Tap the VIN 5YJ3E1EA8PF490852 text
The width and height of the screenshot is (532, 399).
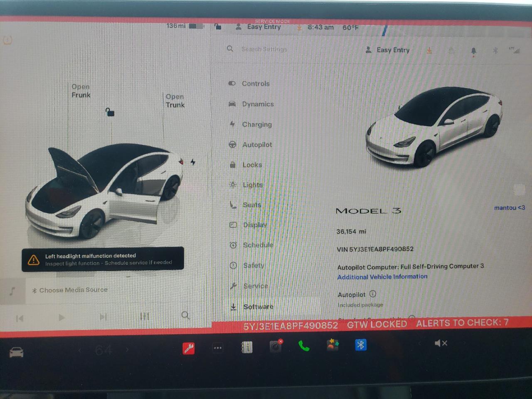pyautogui.click(x=375, y=249)
